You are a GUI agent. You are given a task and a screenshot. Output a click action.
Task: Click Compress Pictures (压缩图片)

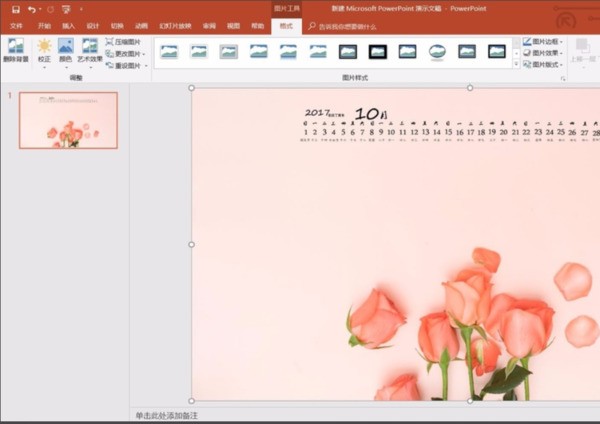tap(127, 43)
